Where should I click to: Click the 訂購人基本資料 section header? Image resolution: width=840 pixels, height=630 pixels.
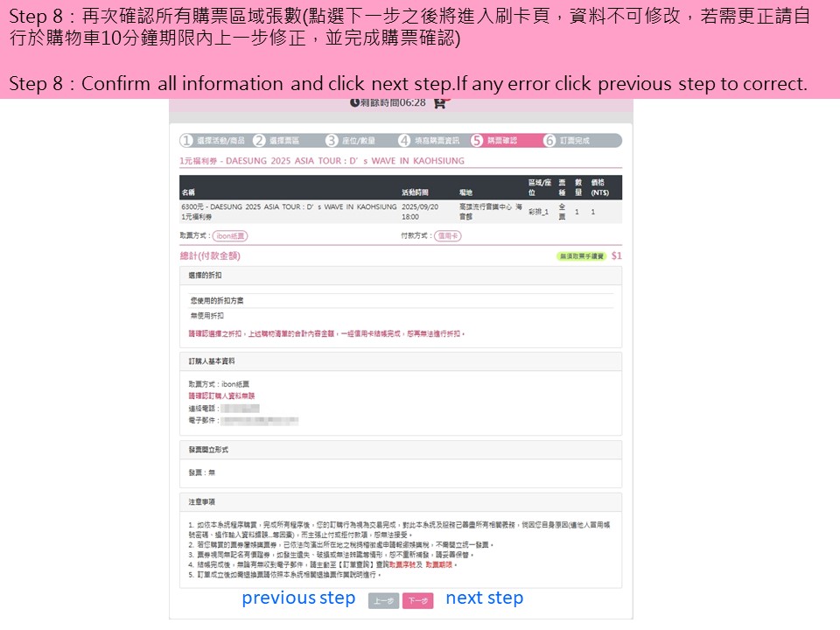click(211, 360)
